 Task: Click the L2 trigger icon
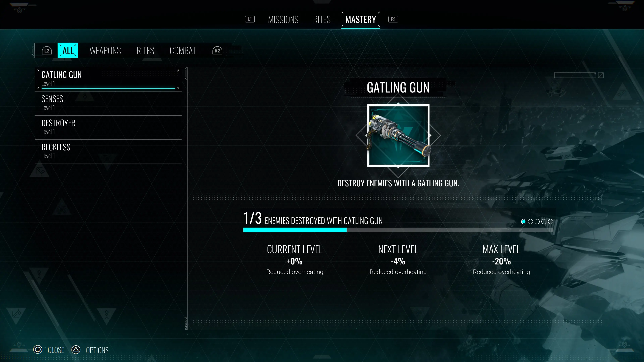[x=47, y=51]
